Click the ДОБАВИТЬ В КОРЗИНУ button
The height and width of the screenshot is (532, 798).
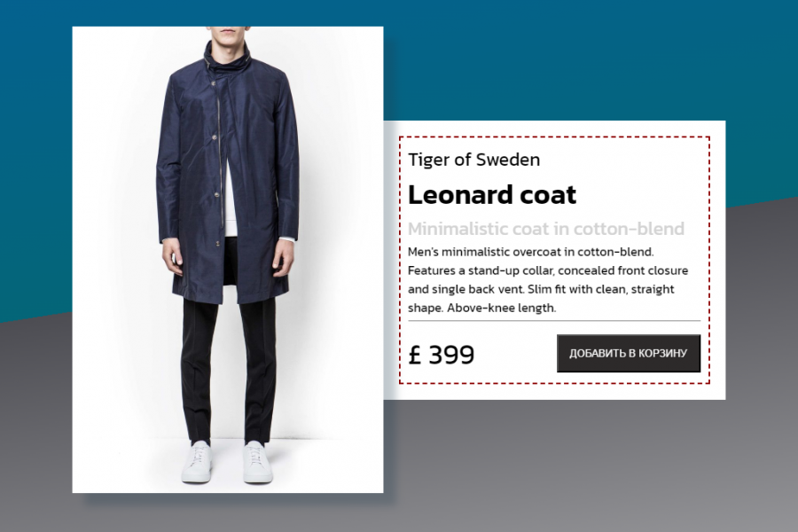(628, 353)
